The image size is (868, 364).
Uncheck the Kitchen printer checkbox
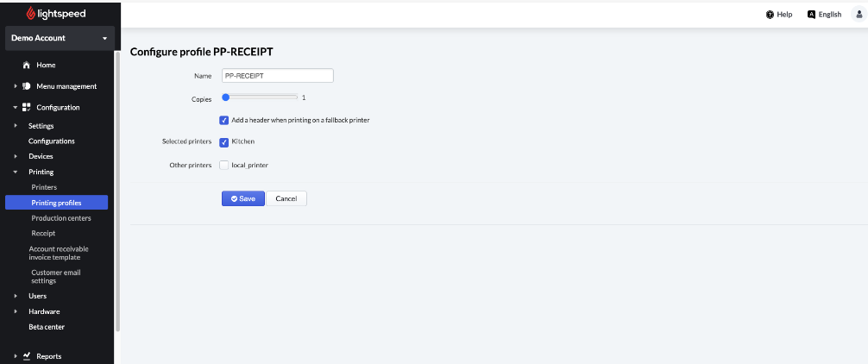click(224, 141)
